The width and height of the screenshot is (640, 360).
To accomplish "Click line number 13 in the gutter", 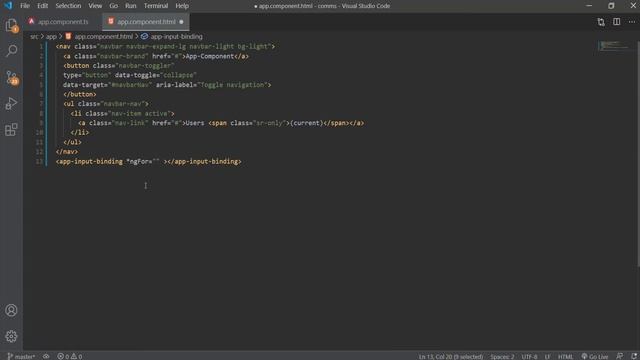I will coord(39,162).
